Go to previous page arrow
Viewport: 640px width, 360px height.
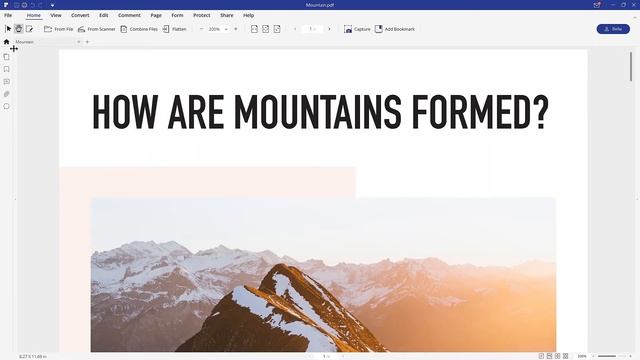coord(295,29)
